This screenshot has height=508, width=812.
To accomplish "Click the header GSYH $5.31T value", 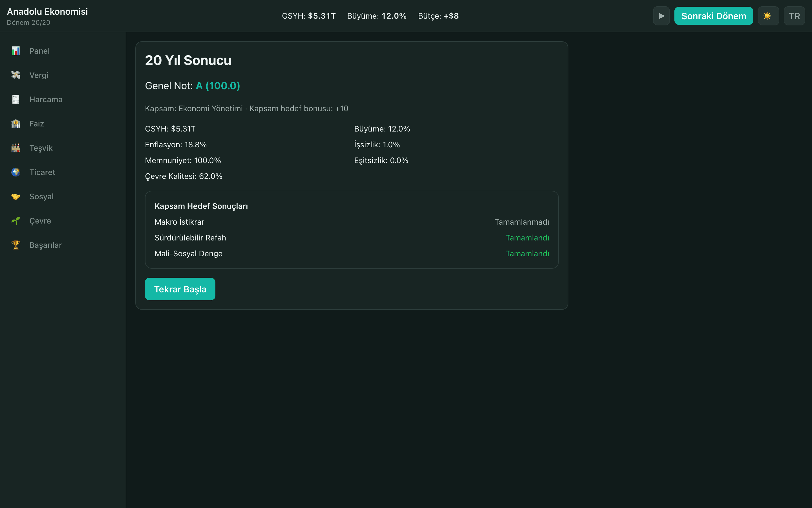I will click(x=309, y=16).
